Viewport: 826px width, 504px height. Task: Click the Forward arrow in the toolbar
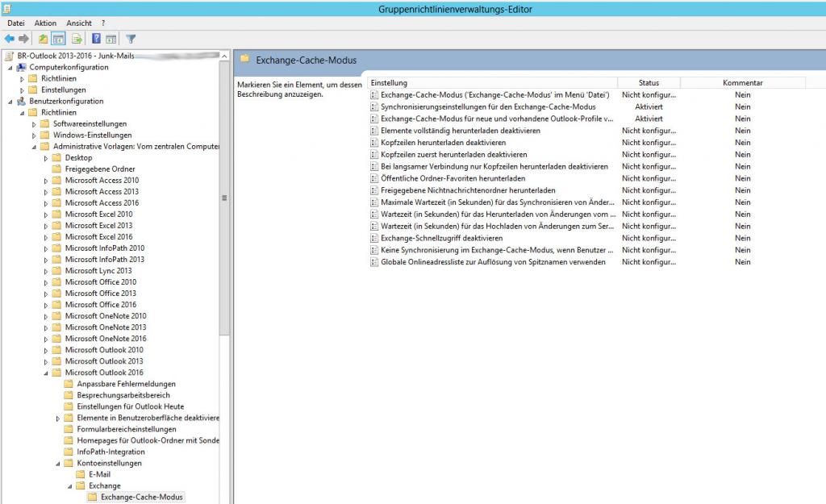click(x=23, y=39)
